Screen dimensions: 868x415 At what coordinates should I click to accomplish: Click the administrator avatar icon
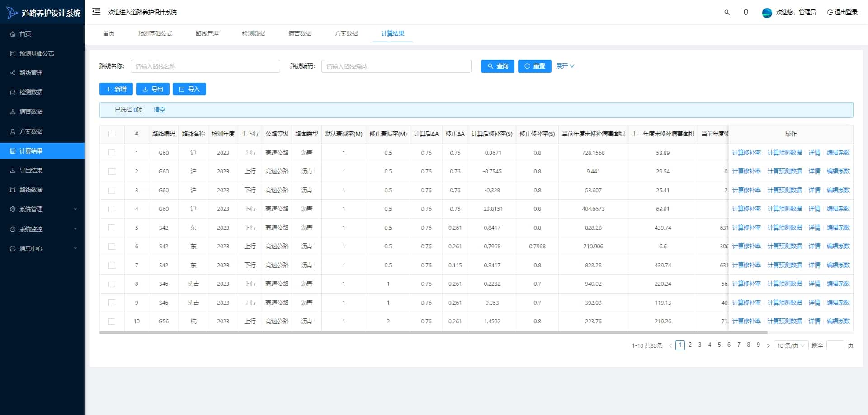click(x=767, y=13)
